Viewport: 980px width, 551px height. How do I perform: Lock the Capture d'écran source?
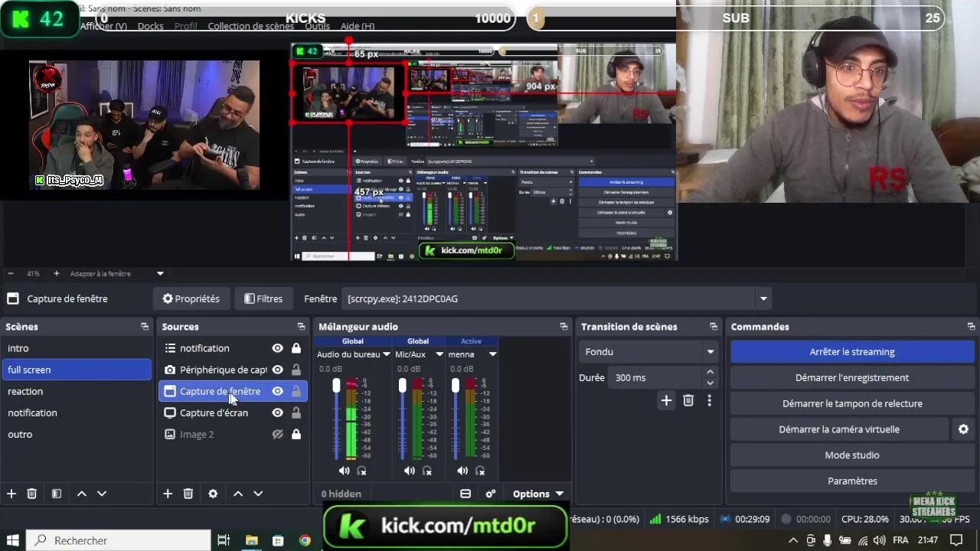[x=296, y=412]
